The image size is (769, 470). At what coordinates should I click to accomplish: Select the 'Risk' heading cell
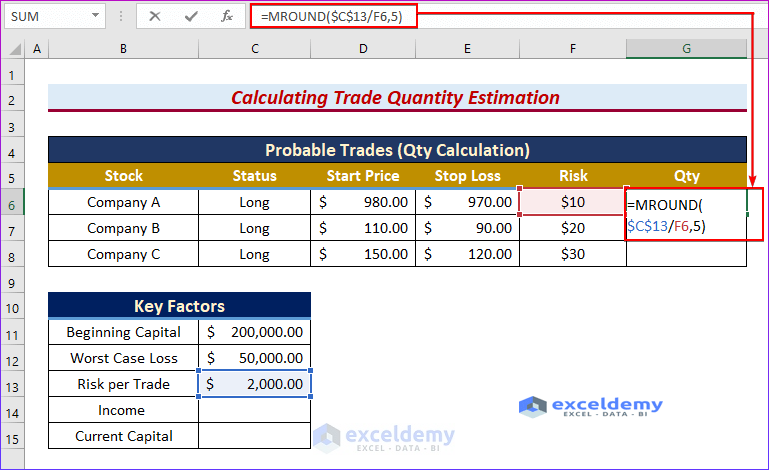point(573,176)
